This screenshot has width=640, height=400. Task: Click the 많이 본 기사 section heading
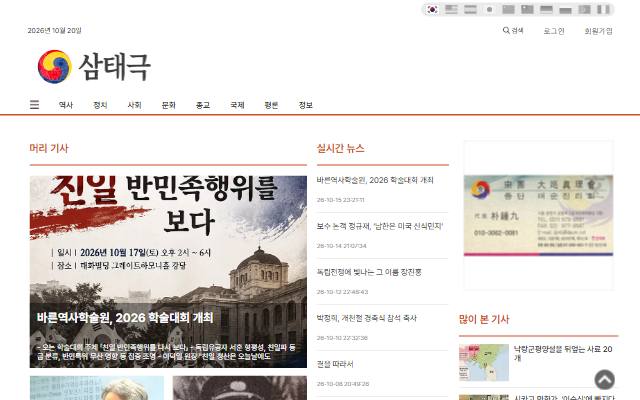point(484,319)
